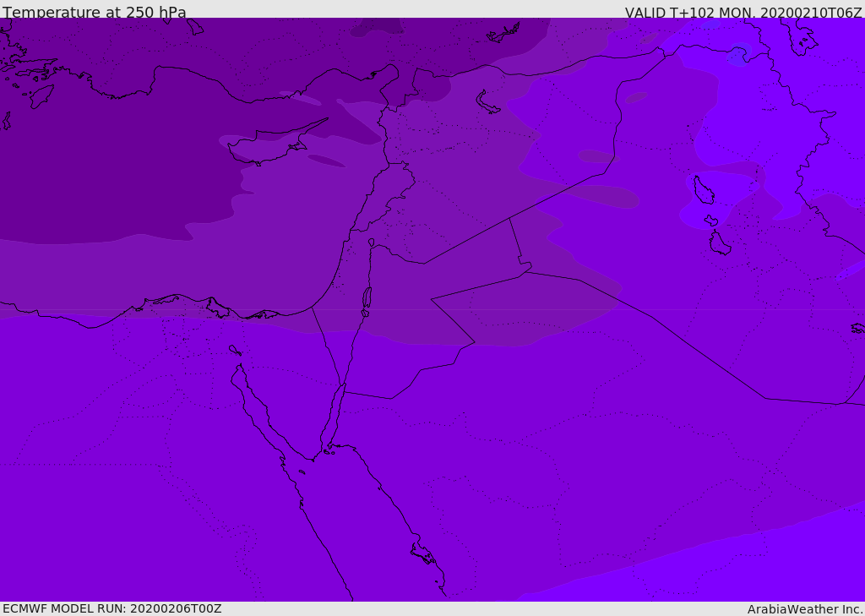The height and width of the screenshot is (616, 865).
Task: Click the 'VALID T+102 MON. 20200210T06Z' timestamp
Action: click(743, 12)
